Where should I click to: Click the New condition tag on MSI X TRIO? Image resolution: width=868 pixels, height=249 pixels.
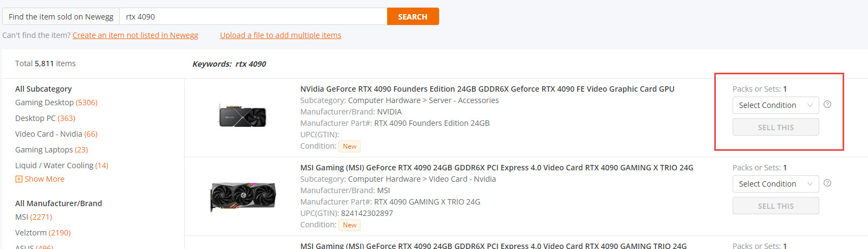(350, 225)
